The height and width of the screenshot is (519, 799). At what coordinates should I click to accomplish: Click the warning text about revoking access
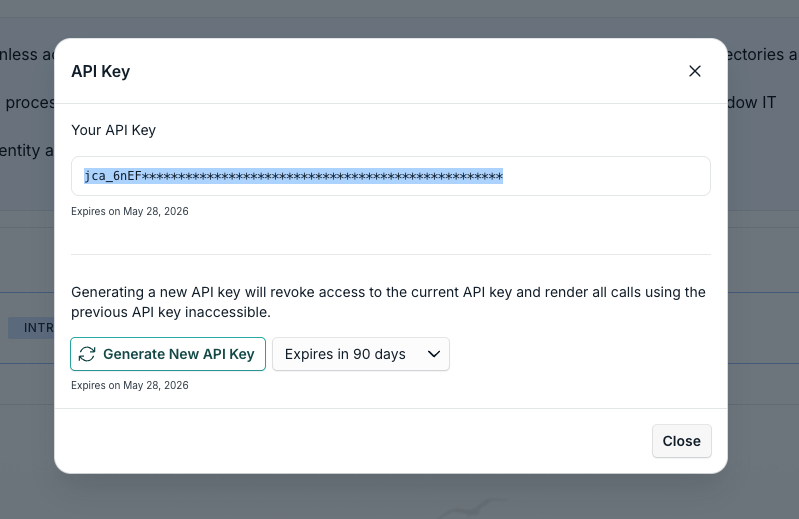click(388, 302)
